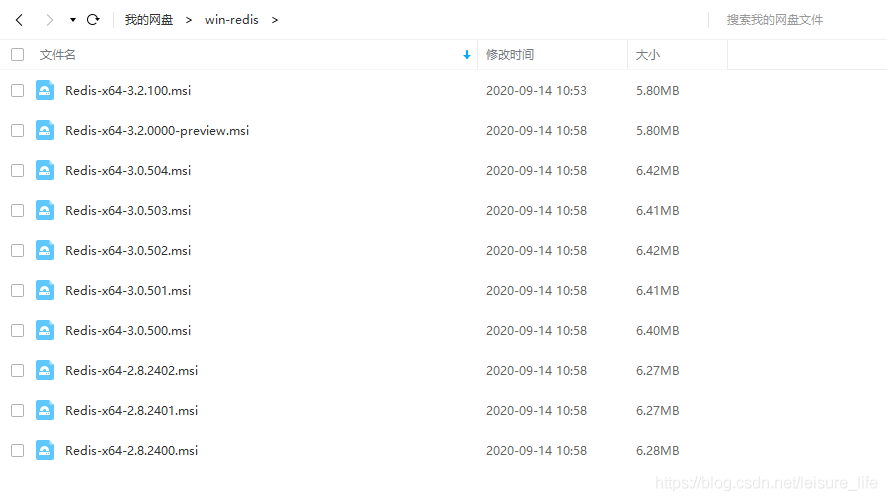Go back with the left arrow
The height and width of the screenshot is (501, 887).
(19, 20)
